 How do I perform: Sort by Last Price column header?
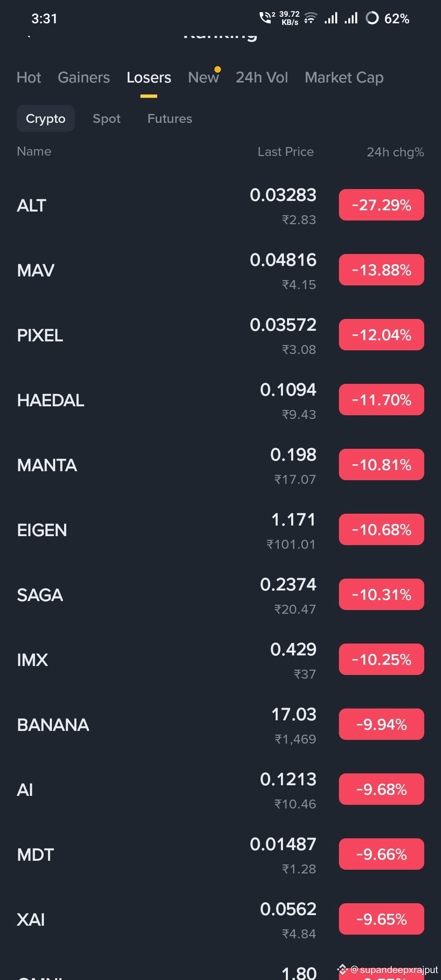[285, 152]
